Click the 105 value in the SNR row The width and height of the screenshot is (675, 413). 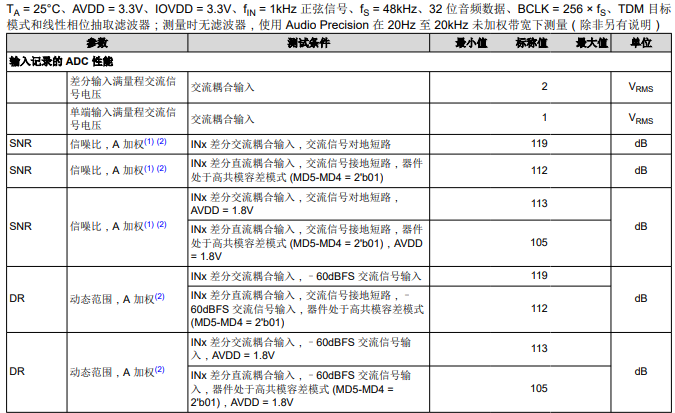[539, 242]
